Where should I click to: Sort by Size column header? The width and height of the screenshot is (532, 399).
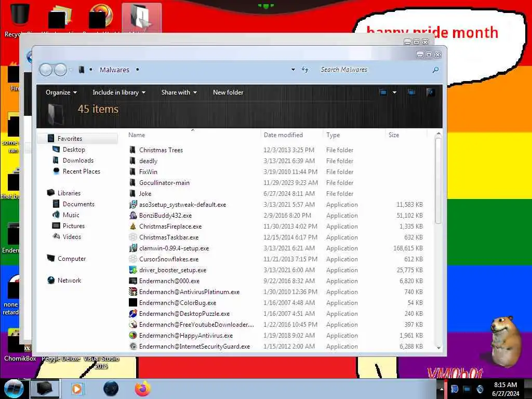pyautogui.click(x=394, y=135)
